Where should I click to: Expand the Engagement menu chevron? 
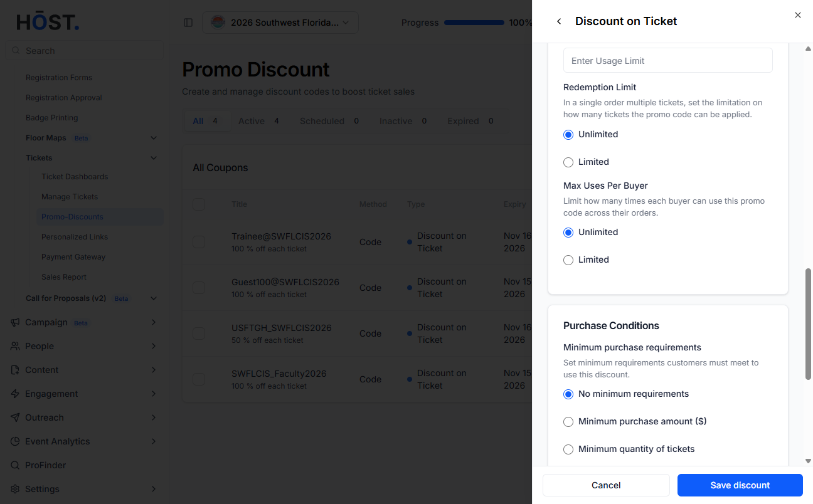click(154, 394)
